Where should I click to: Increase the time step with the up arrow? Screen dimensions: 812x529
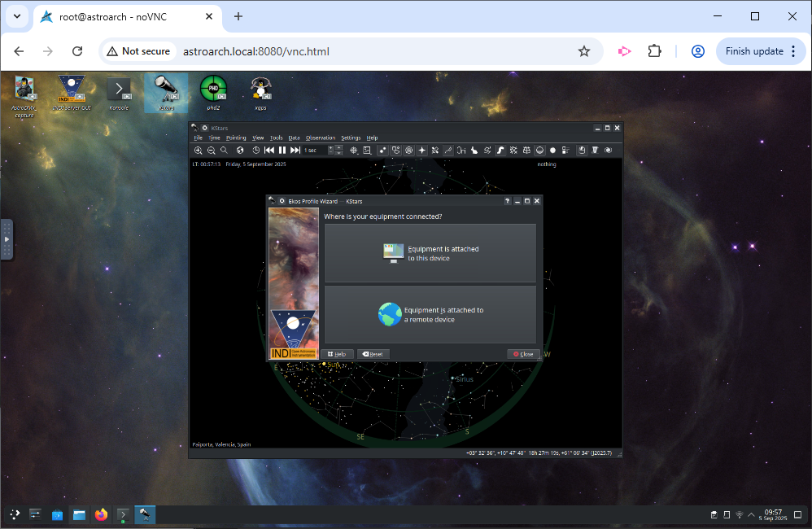[x=339, y=147]
